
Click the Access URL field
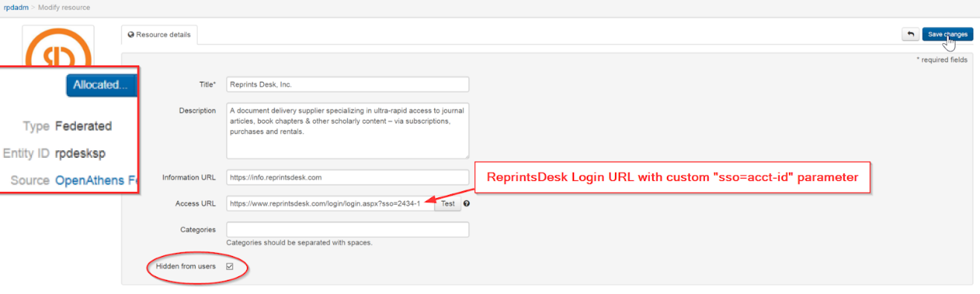[x=330, y=203]
